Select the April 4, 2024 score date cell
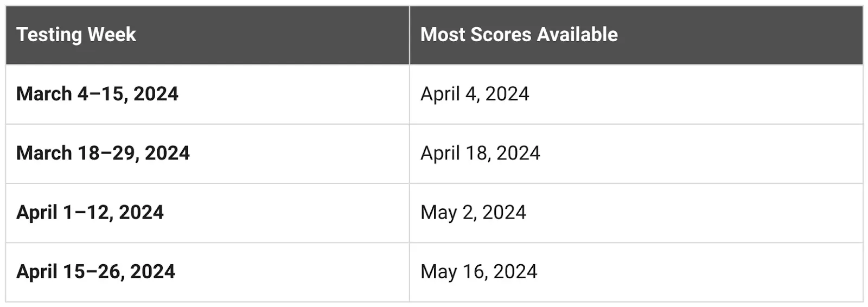 (x=475, y=94)
